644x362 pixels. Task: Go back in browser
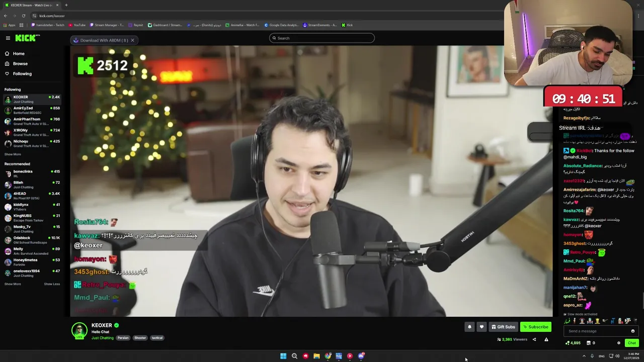pyautogui.click(x=5, y=16)
